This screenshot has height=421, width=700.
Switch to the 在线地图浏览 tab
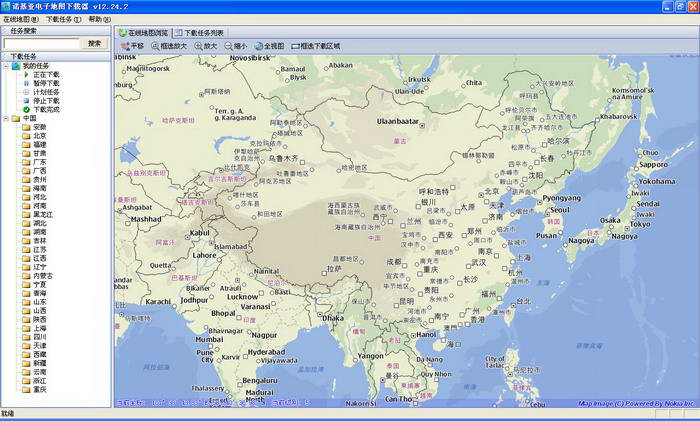coord(144,33)
